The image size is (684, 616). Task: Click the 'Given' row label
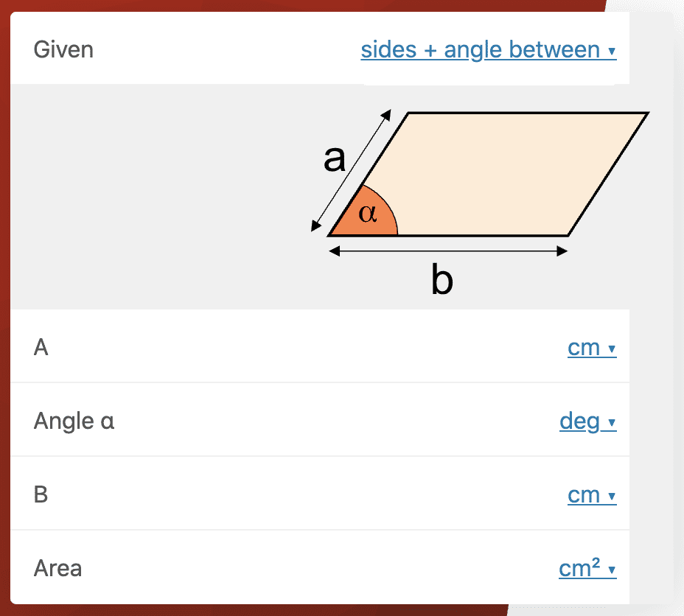[63, 50]
